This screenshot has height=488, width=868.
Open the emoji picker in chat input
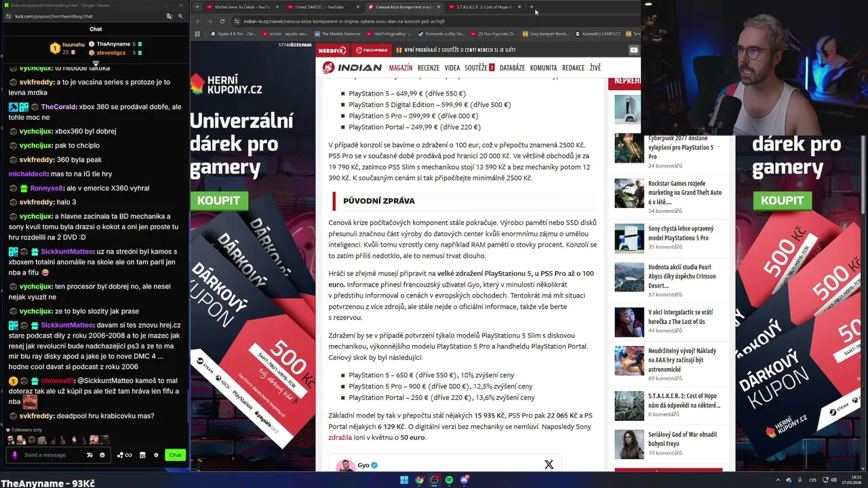point(102,455)
